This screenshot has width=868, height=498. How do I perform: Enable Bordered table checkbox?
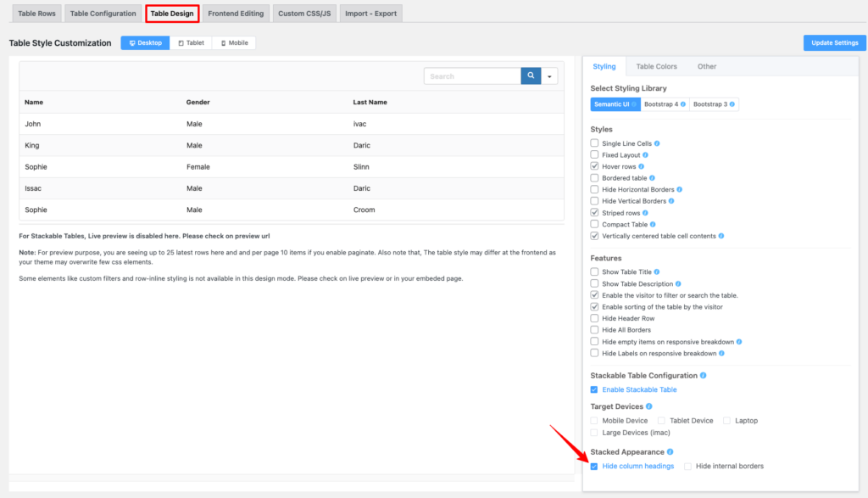(x=594, y=178)
